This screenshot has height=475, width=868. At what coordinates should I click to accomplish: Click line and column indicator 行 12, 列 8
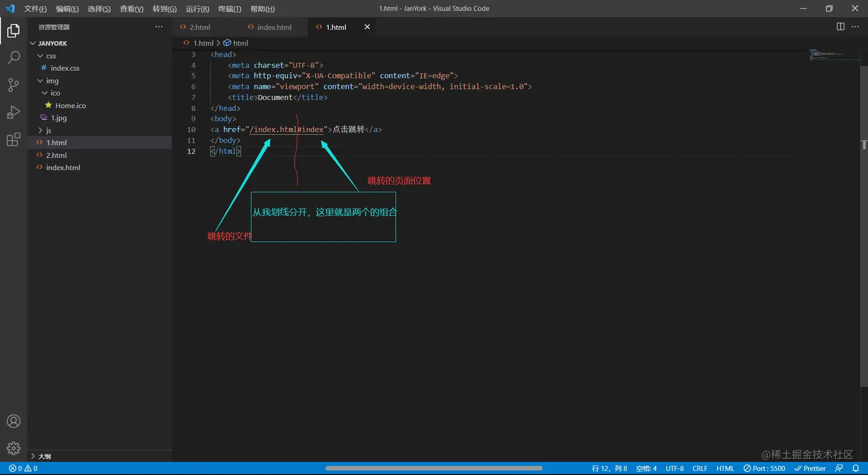pos(609,469)
